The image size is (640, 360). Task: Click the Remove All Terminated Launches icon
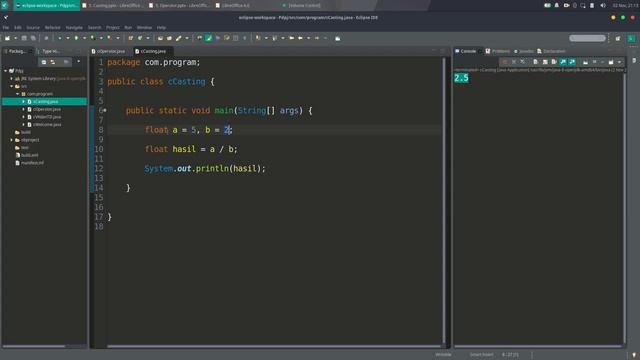pos(523,62)
